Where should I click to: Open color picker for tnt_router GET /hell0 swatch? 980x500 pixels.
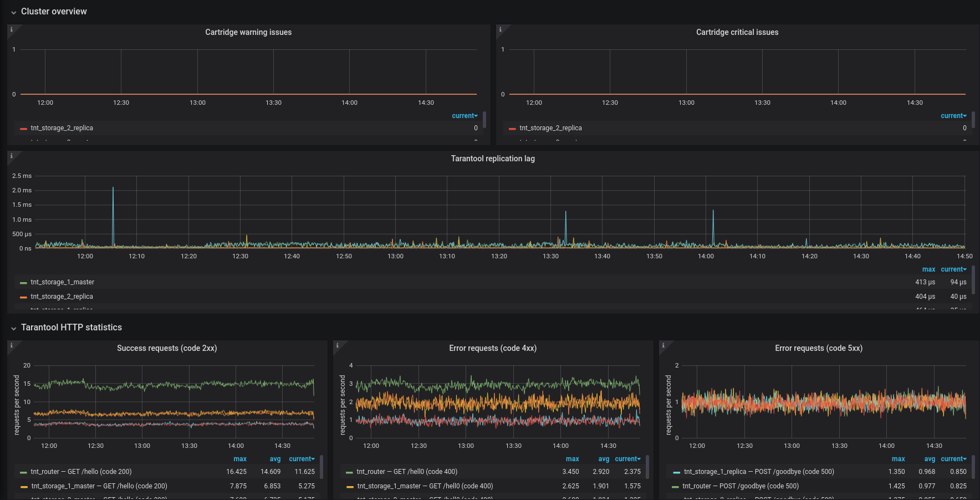(x=349, y=472)
